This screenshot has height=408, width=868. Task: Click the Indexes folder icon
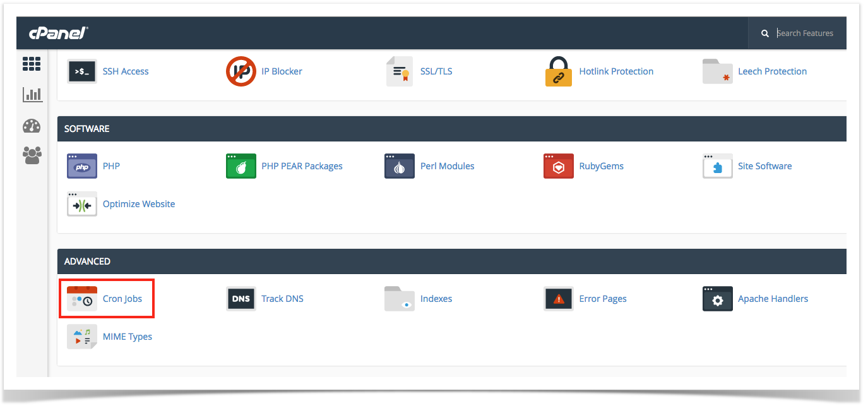(x=400, y=299)
